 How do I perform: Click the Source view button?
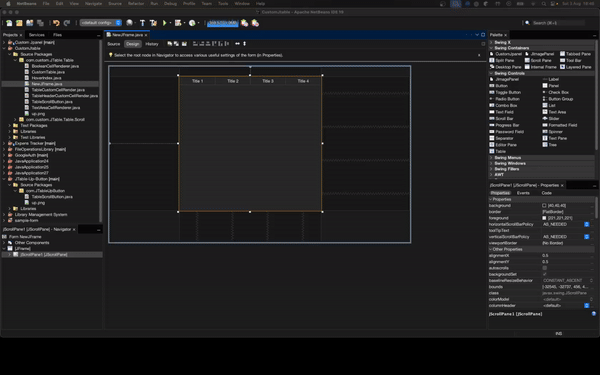114,44
